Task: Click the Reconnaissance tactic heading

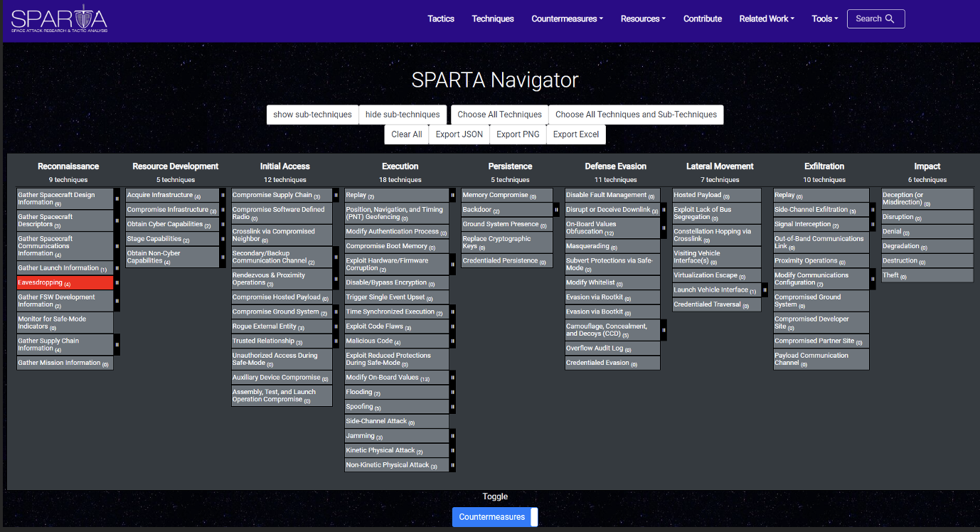Action: (68, 166)
